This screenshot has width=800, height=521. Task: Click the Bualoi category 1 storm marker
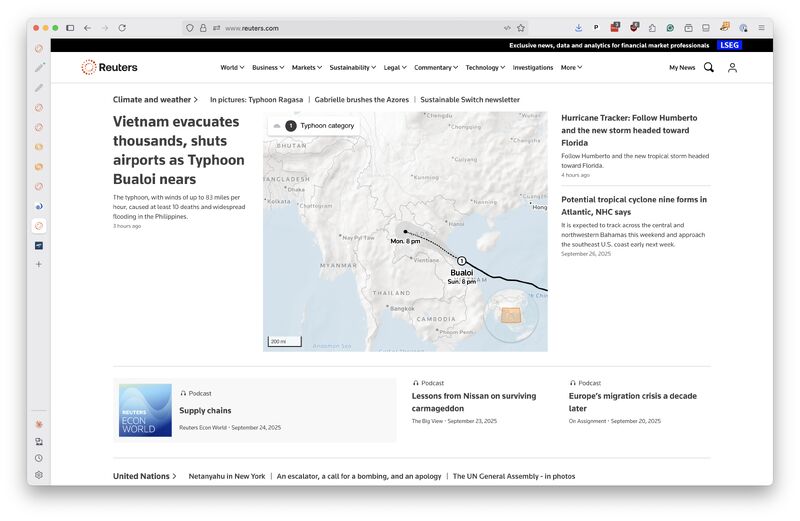point(461,261)
